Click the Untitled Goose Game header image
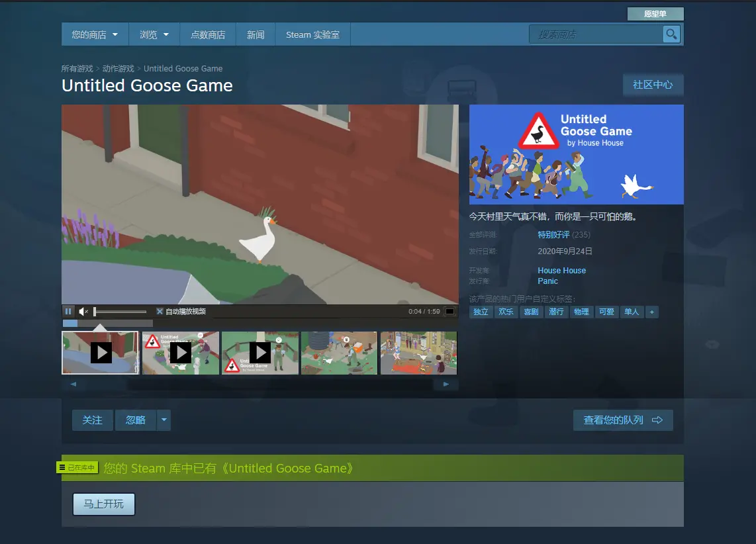This screenshot has width=756, height=544. pos(576,154)
